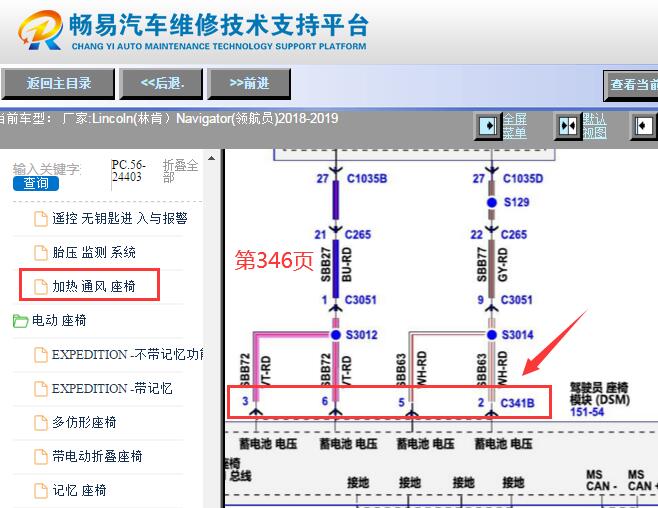
Task: Open the 全屏菜单 link
Action: (x=514, y=126)
